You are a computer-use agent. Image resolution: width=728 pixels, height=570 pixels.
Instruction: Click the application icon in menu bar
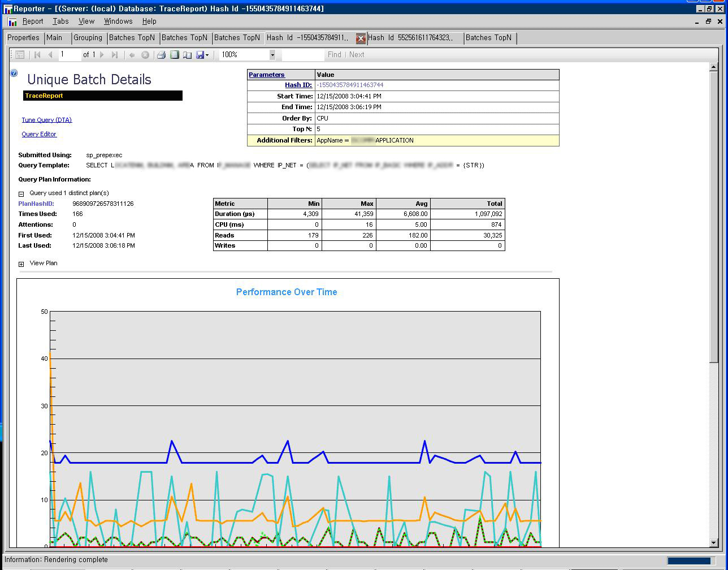pyautogui.click(x=12, y=21)
